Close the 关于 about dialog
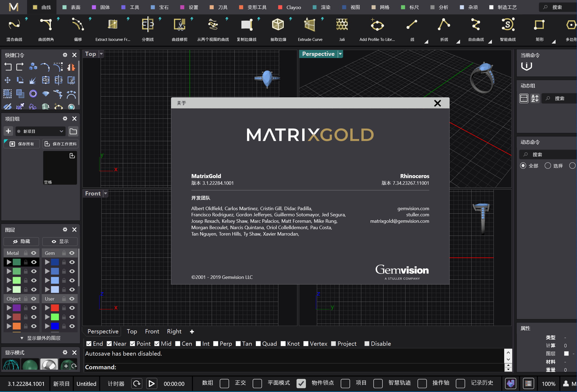The image size is (577, 392). point(437,103)
